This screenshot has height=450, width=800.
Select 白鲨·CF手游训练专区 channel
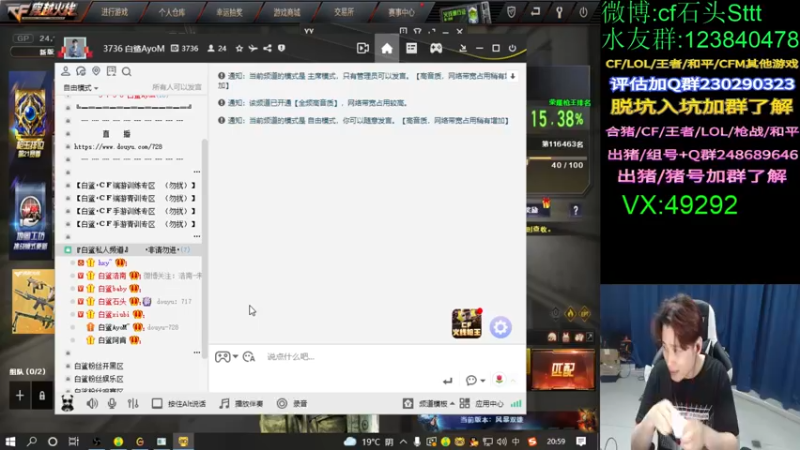point(135,211)
